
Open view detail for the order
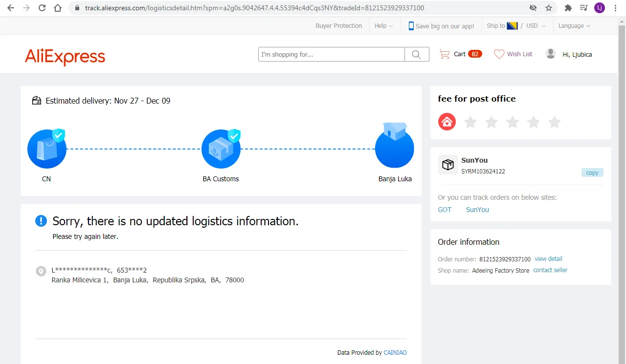pos(548,259)
